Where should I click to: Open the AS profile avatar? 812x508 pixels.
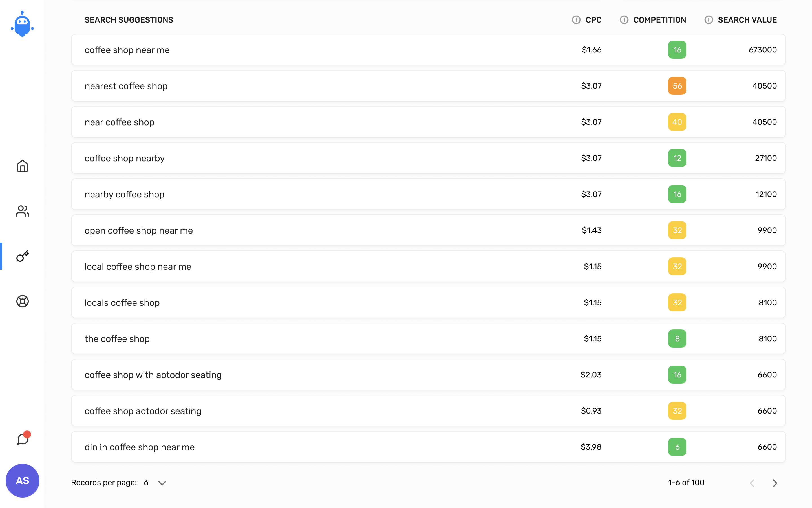coord(23,480)
